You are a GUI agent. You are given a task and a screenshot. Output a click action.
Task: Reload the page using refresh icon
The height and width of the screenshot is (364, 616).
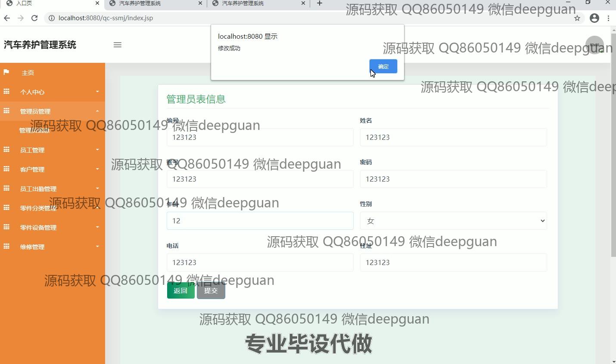(34, 18)
